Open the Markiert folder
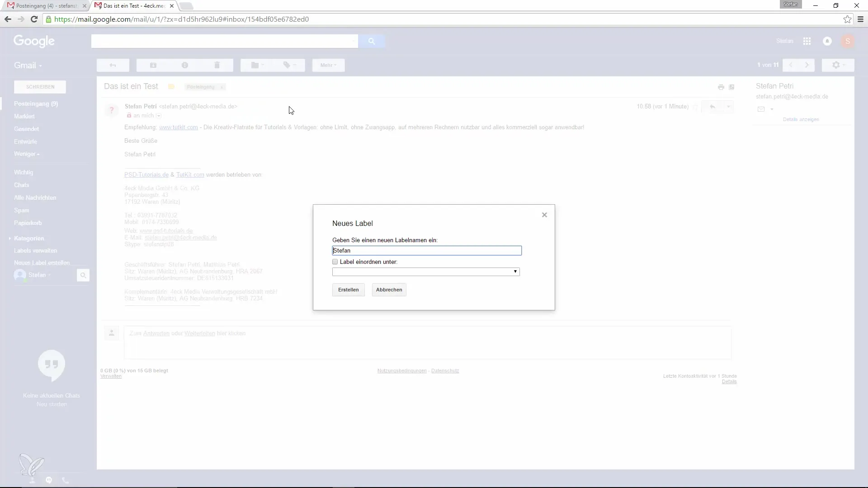Viewport: 868px width, 488px height. [x=24, y=116]
